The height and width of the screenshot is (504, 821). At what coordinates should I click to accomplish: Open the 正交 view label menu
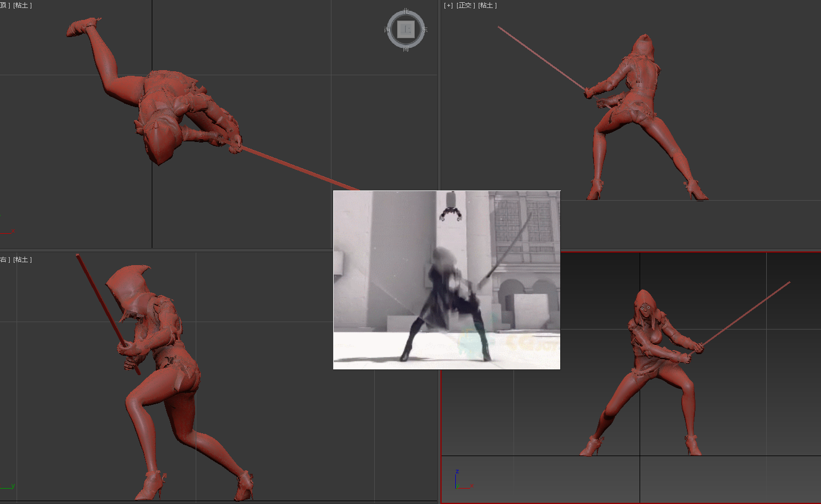click(x=466, y=6)
